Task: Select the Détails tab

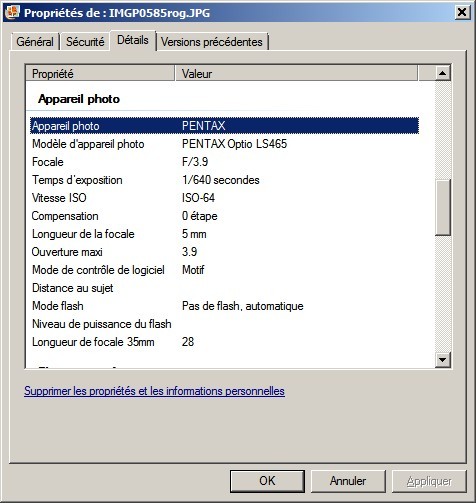Action: pyautogui.click(x=133, y=40)
